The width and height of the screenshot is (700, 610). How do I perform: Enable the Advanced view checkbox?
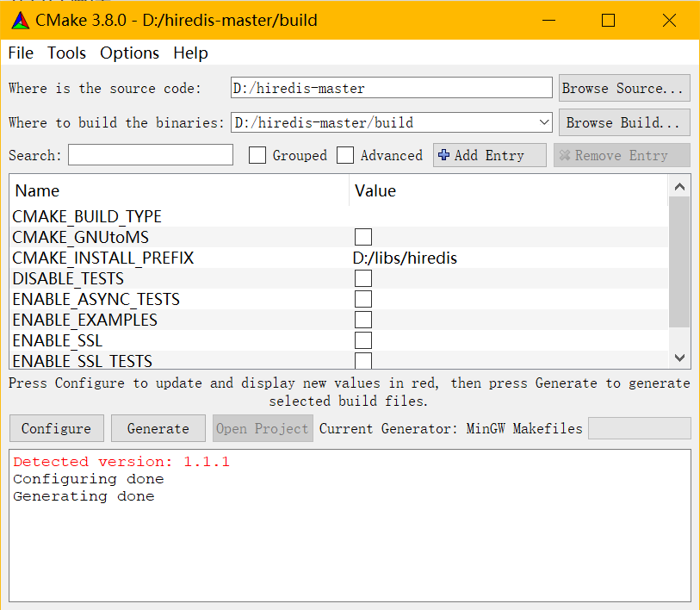(x=345, y=156)
